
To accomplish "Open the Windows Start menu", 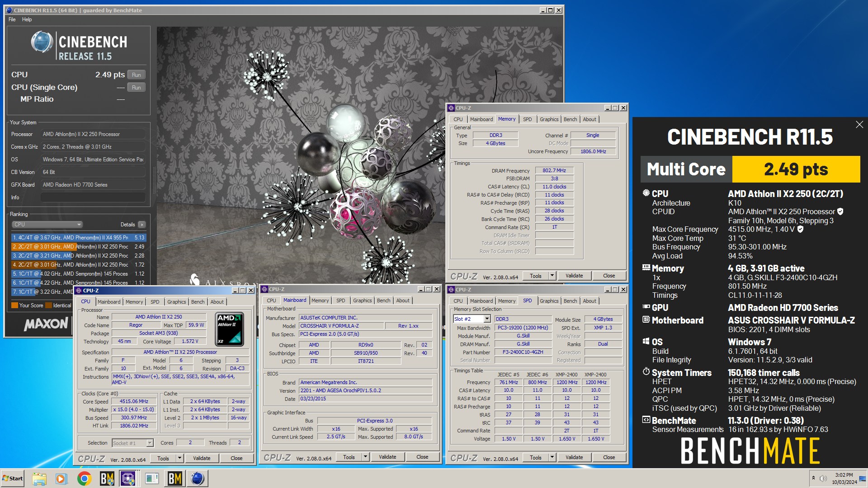I will pos(13,479).
